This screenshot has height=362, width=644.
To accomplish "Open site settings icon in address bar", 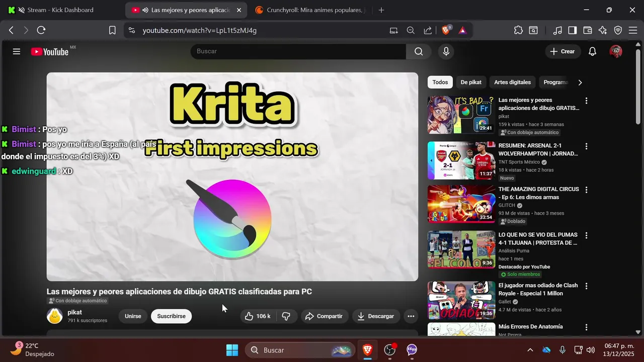I will pos(132,30).
